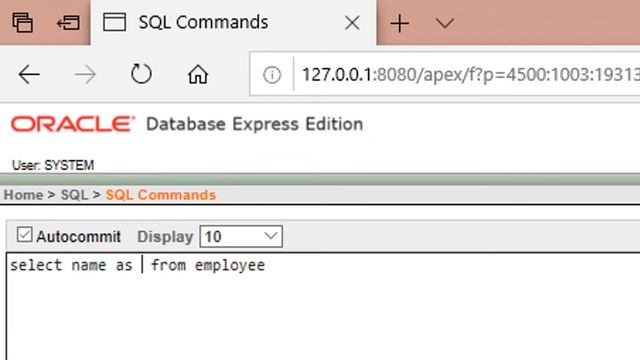Viewport: 640px width, 360px height.
Task: Go to browser home page
Action: (198, 75)
